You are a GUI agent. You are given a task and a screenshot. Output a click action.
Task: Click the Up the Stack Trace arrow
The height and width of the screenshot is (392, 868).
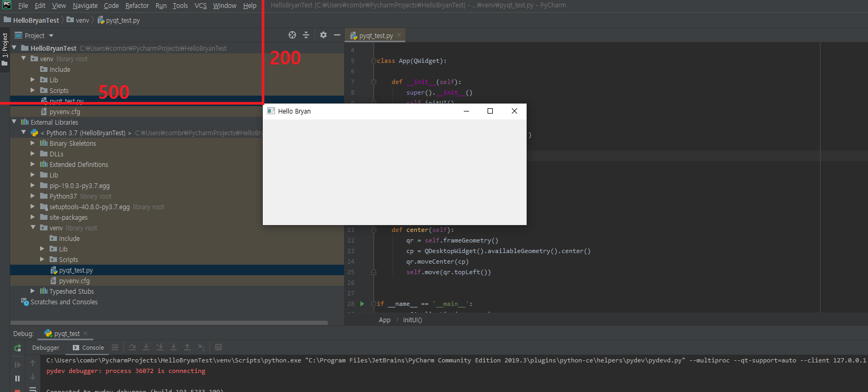(33, 363)
